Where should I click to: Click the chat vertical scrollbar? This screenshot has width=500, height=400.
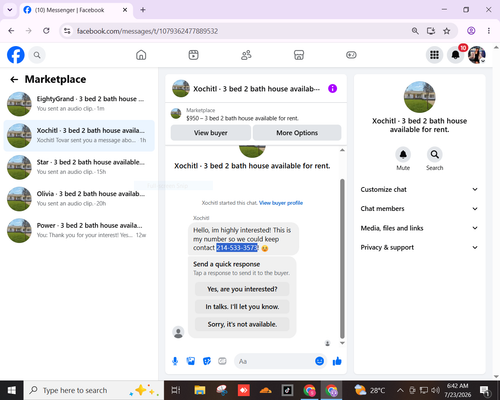pyautogui.click(x=342, y=258)
